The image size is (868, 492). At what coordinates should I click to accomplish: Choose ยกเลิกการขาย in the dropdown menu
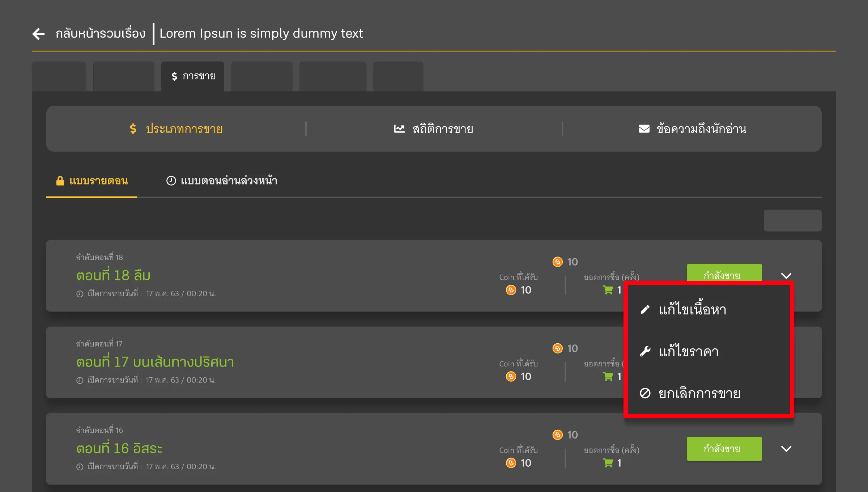699,393
